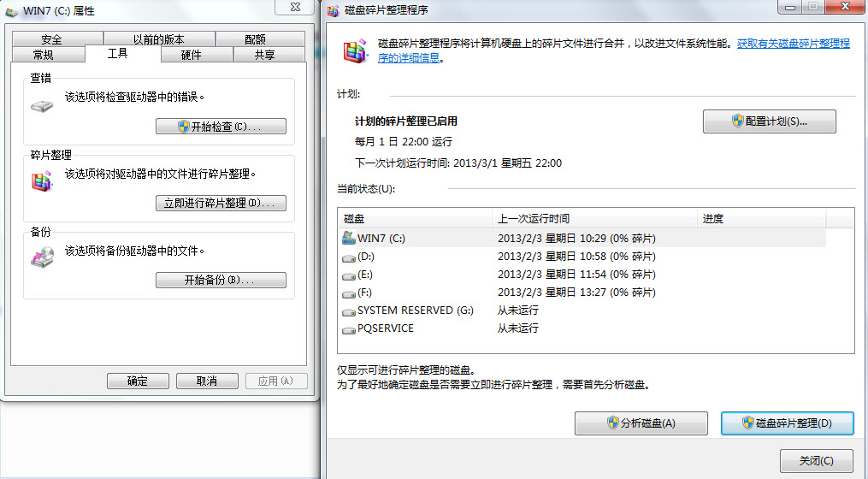This screenshot has width=868, height=479.
Task: Click the large Disk Defragmenter icon beside the description
Action: 356,51
